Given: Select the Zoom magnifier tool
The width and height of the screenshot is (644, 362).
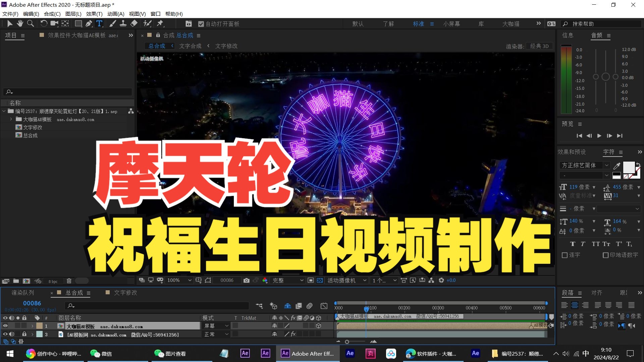Looking at the screenshot, I should click(x=31, y=23).
